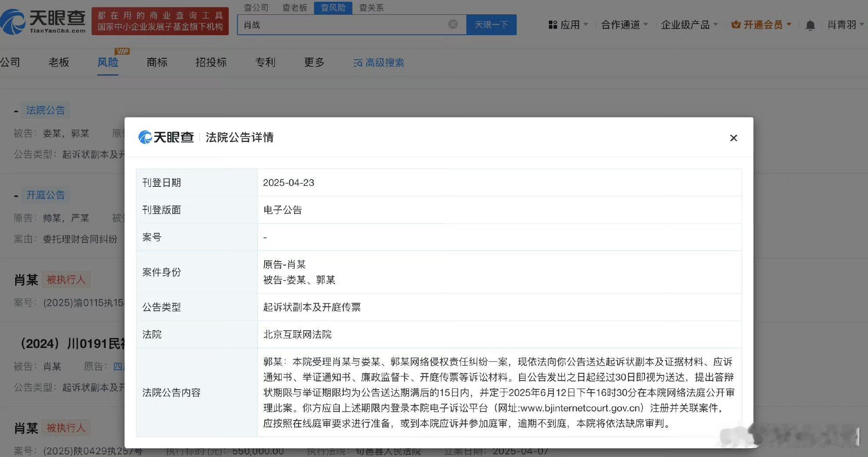This screenshot has width=868, height=457.
Task: Expand the 企业级产品 dropdown
Action: tap(689, 25)
